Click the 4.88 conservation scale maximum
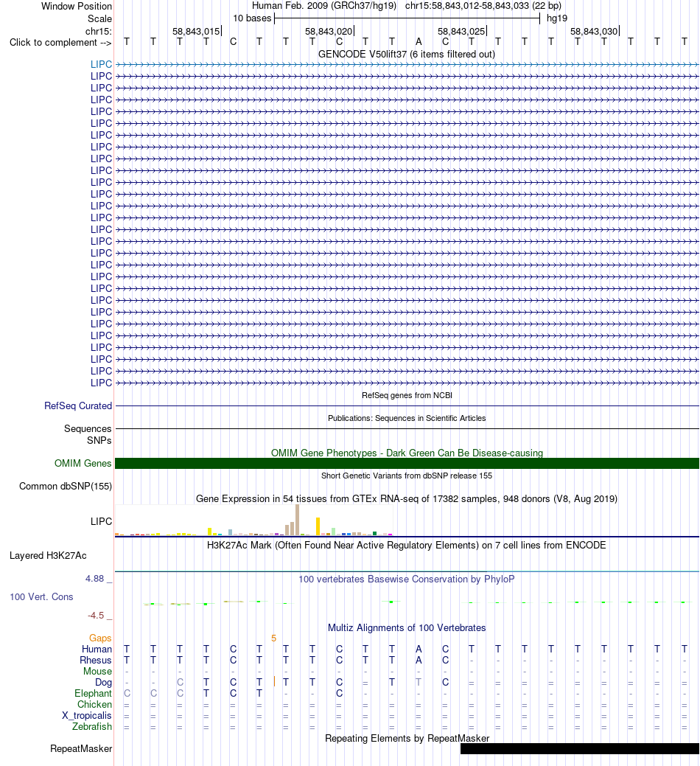This screenshot has height=766, width=700. tap(95, 579)
